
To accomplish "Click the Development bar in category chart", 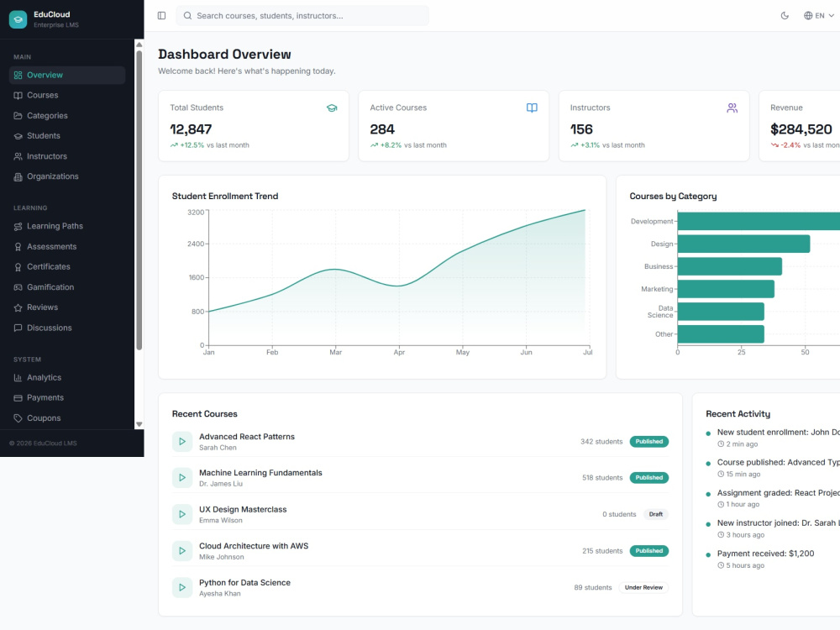I will (x=759, y=221).
